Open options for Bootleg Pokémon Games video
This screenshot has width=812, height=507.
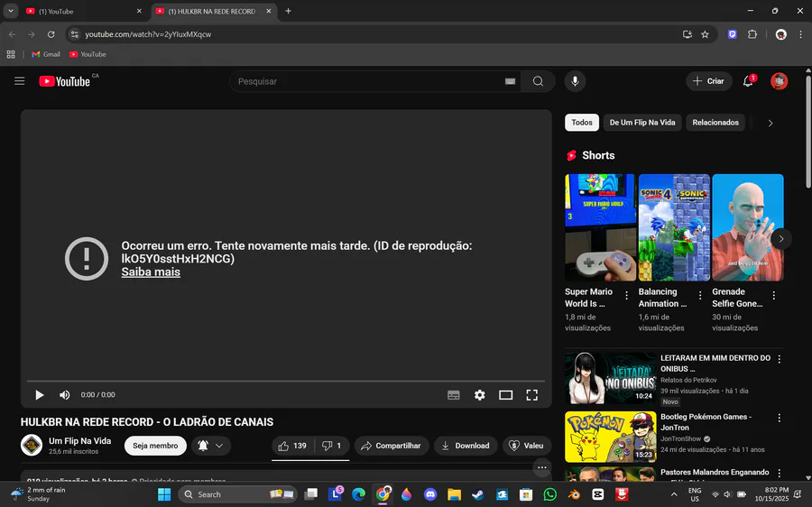point(780,418)
